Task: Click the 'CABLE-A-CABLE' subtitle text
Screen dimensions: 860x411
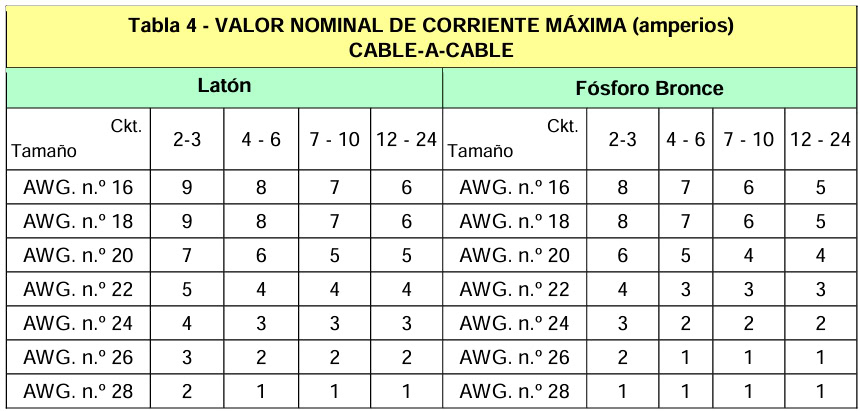Action: point(431,51)
